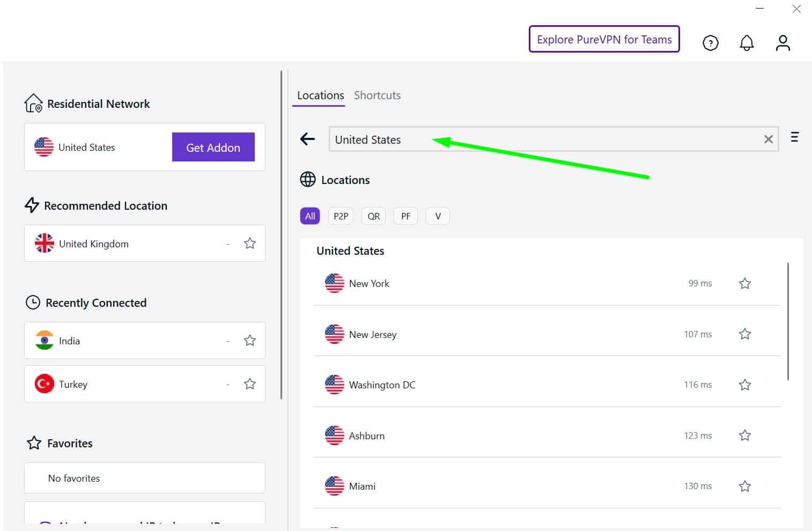Image resolution: width=812 pixels, height=531 pixels.
Task: Open Explore PureVPN for Teams
Action: point(604,39)
